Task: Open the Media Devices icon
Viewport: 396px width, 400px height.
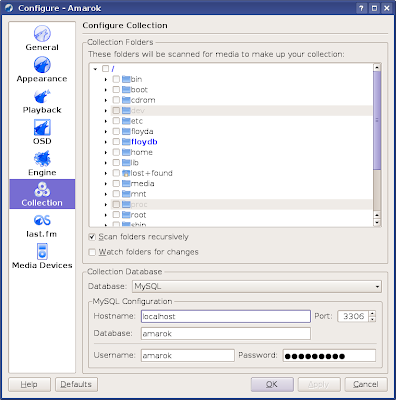Action: [42, 251]
